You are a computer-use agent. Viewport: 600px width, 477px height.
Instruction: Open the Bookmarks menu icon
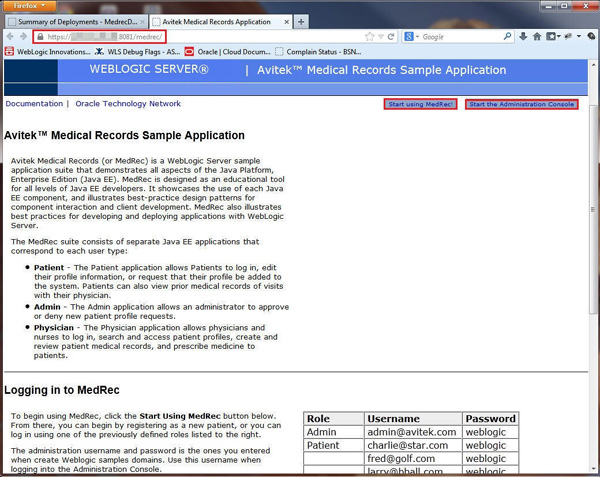click(553, 36)
